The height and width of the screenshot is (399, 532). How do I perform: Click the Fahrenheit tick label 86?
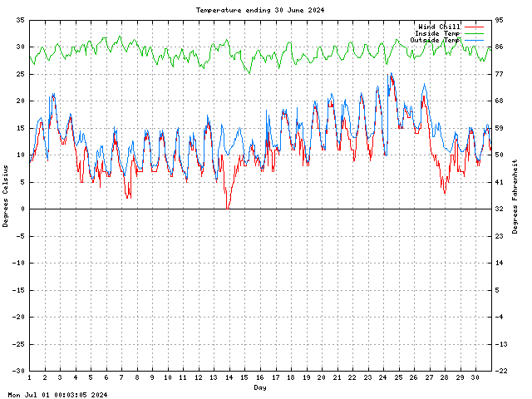pyautogui.click(x=500, y=47)
